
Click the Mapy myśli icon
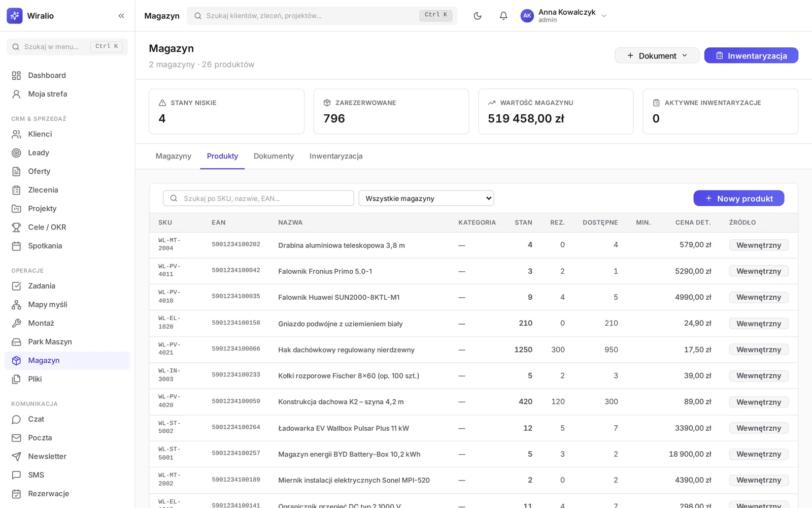point(16,305)
